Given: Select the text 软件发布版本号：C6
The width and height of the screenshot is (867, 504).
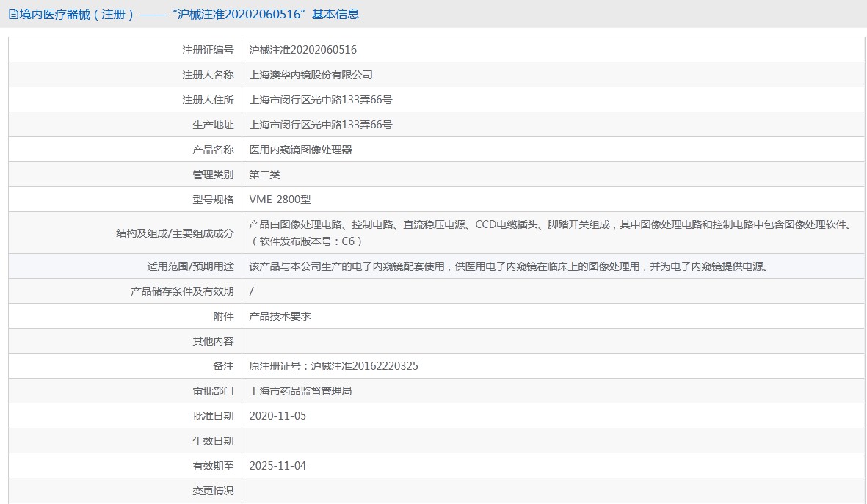Looking at the screenshot, I should [307, 241].
